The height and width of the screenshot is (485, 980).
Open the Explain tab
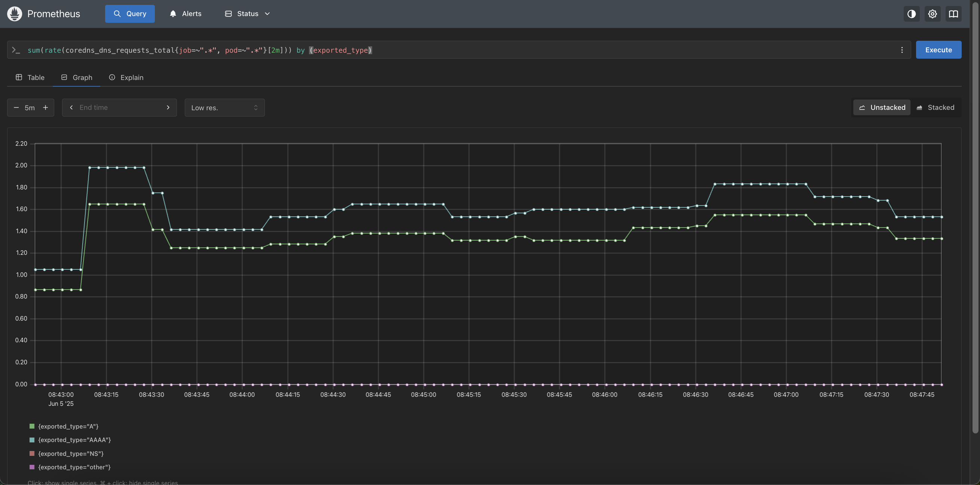[126, 77]
